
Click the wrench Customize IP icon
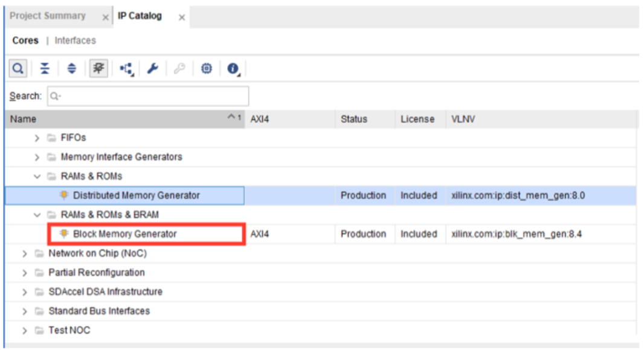pyautogui.click(x=153, y=69)
